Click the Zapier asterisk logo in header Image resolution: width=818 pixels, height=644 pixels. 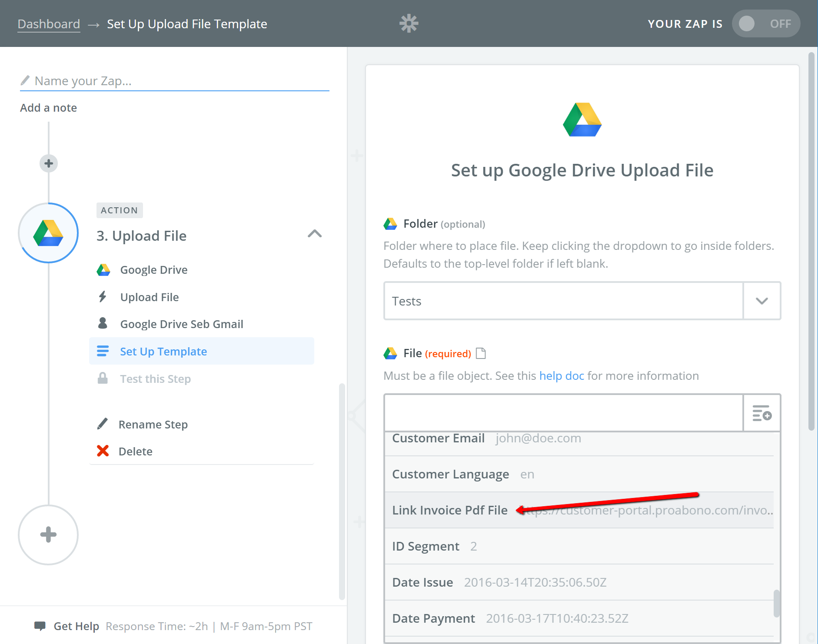(x=409, y=23)
